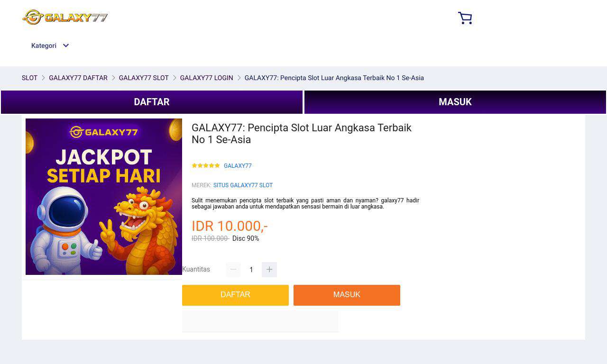This screenshot has width=607, height=364.
Task: Click the quantity input field
Action: point(251,270)
